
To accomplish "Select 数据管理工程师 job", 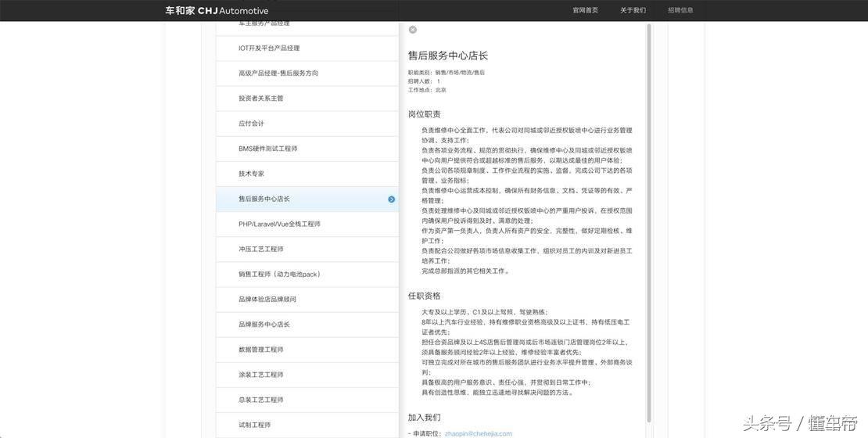I will click(x=307, y=350).
